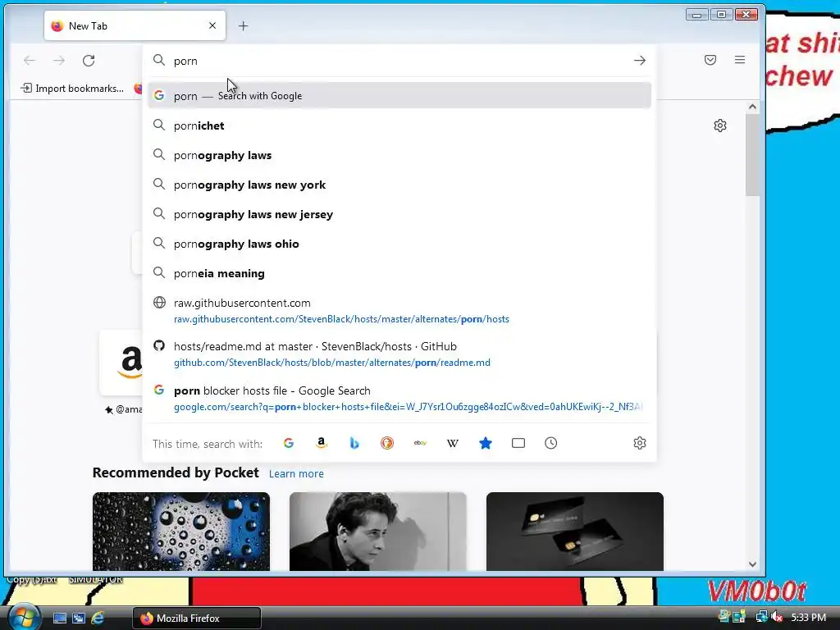Search this time with eBay icon
Screen dimensions: 840x630
420,443
